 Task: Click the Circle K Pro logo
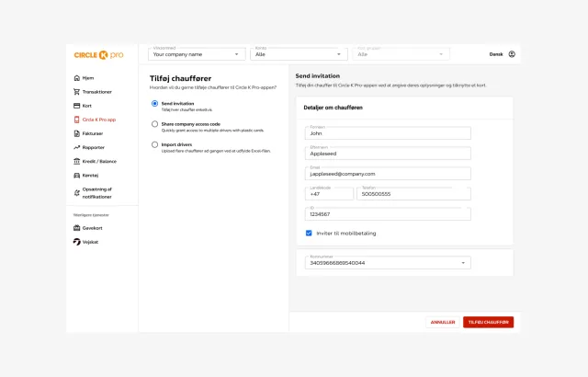[98, 55]
